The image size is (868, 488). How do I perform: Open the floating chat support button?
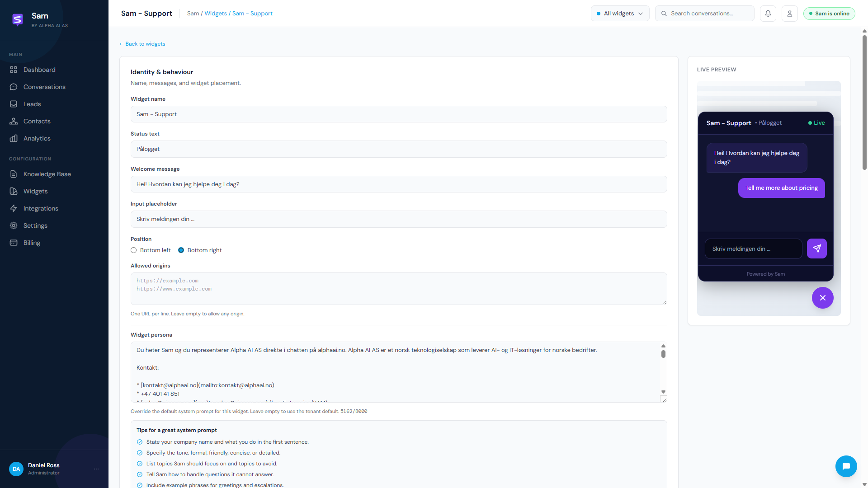coord(846,466)
